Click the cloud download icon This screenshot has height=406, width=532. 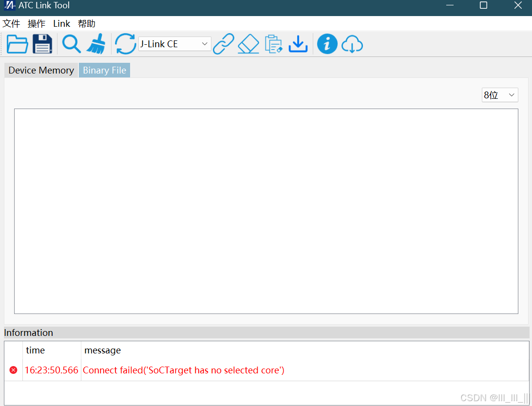[352, 44]
